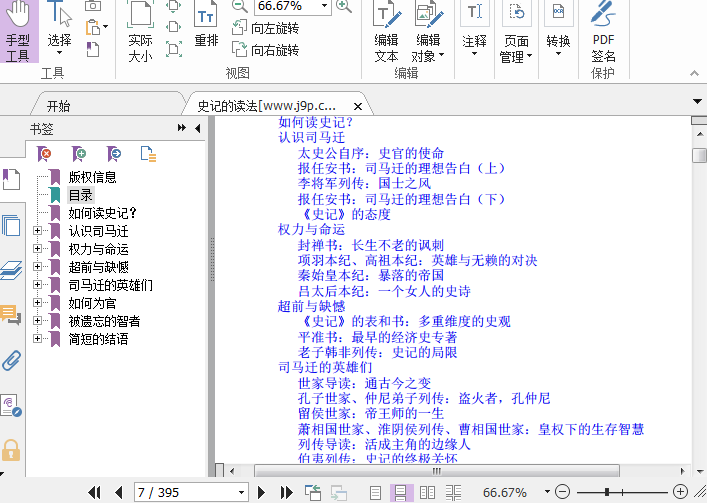Viewport: 707px width, 503px height.
Task: Close the 史记的读法 document tab
Action: coord(358,106)
